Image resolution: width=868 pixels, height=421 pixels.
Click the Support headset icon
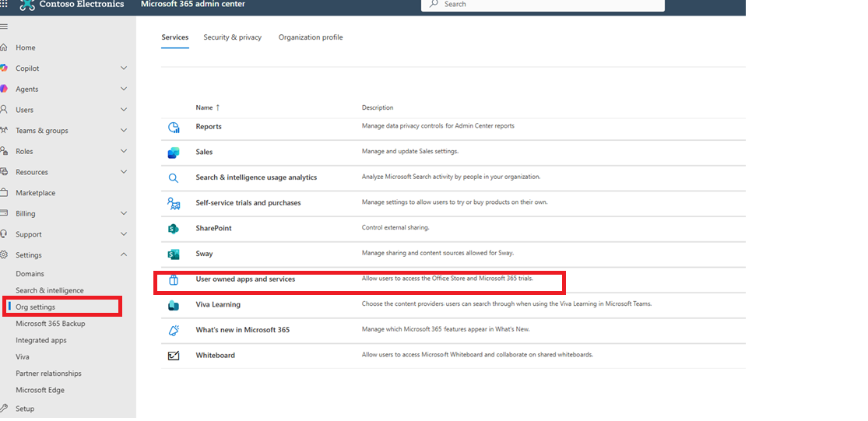4,234
